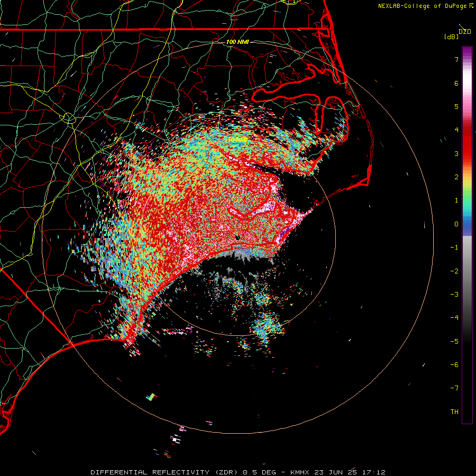476x476 pixels.
Task: Click the 6 dB scale value
Action: [x=456, y=83]
